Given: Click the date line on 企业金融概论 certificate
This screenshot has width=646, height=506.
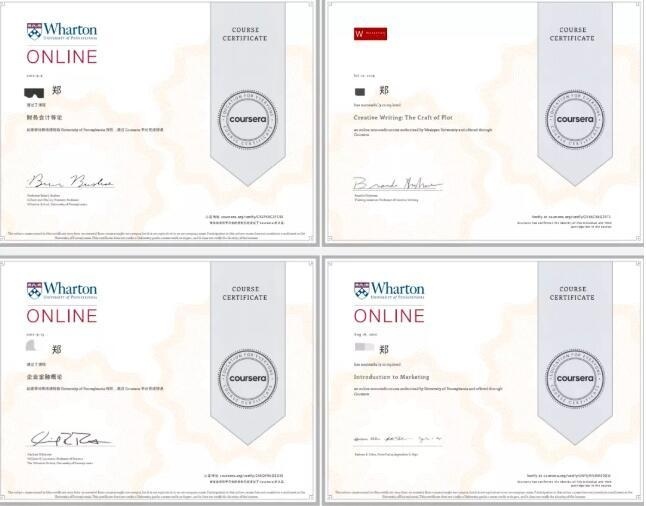Looking at the screenshot, I should [35, 335].
